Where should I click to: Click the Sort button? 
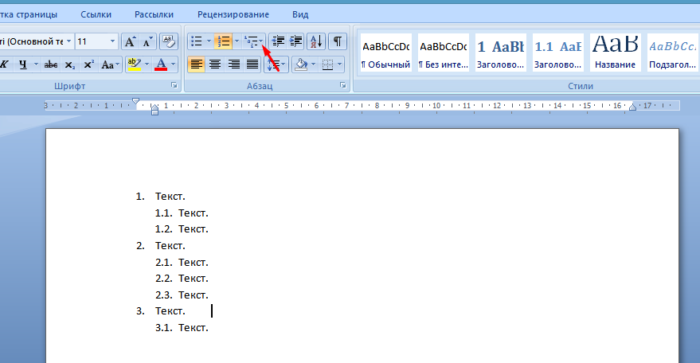click(316, 42)
